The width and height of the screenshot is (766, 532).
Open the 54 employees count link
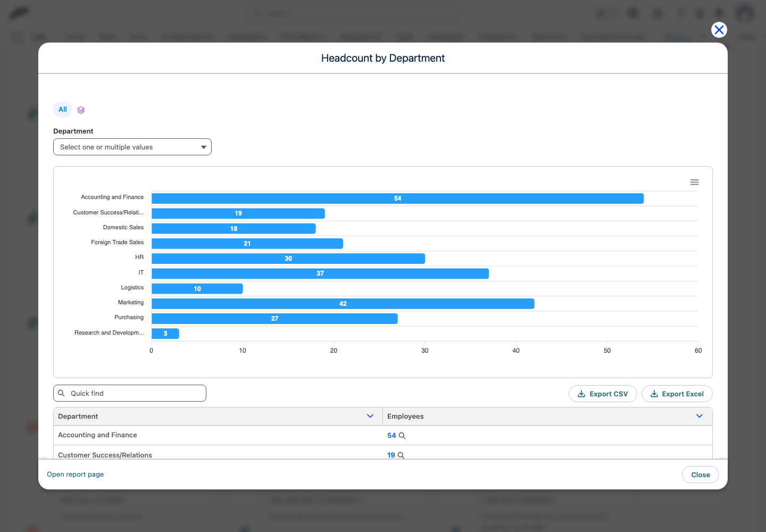392,436
